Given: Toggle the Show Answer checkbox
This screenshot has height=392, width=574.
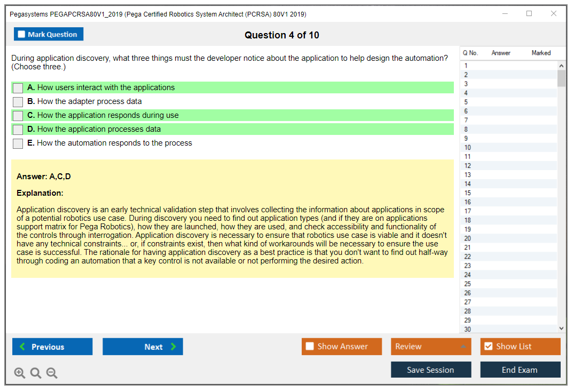Looking at the screenshot, I should click(x=310, y=347).
